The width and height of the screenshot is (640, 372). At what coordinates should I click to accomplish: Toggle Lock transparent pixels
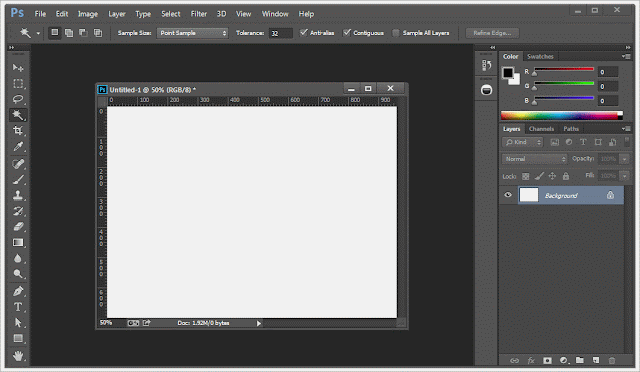[x=526, y=176]
